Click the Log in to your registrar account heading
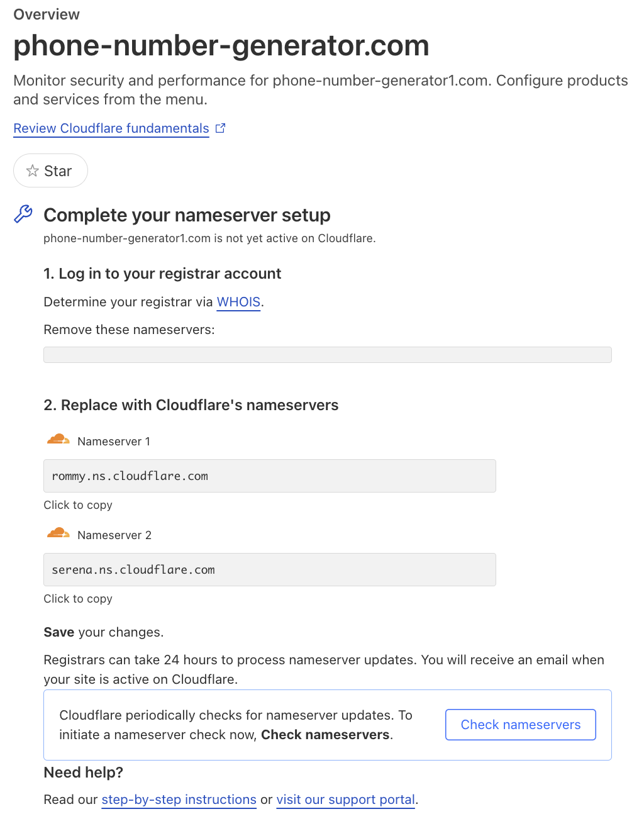This screenshot has height=831, width=644. pos(162,274)
